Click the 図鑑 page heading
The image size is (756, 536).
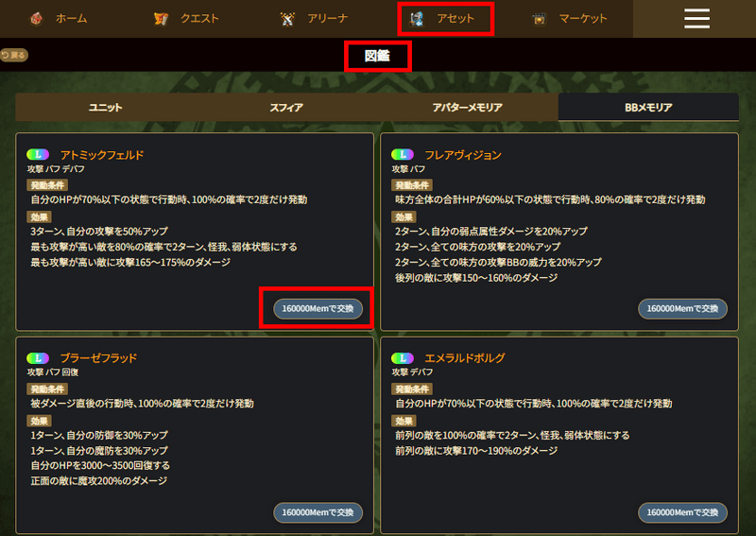pos(377,56)
